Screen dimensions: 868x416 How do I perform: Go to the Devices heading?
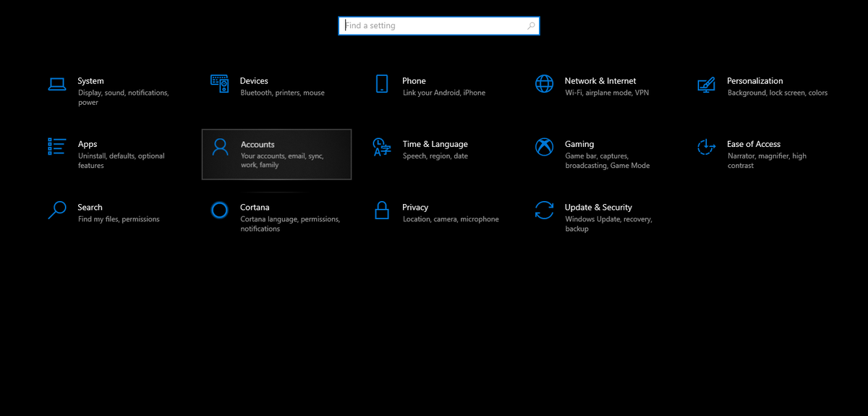click(x=254, y=81)
